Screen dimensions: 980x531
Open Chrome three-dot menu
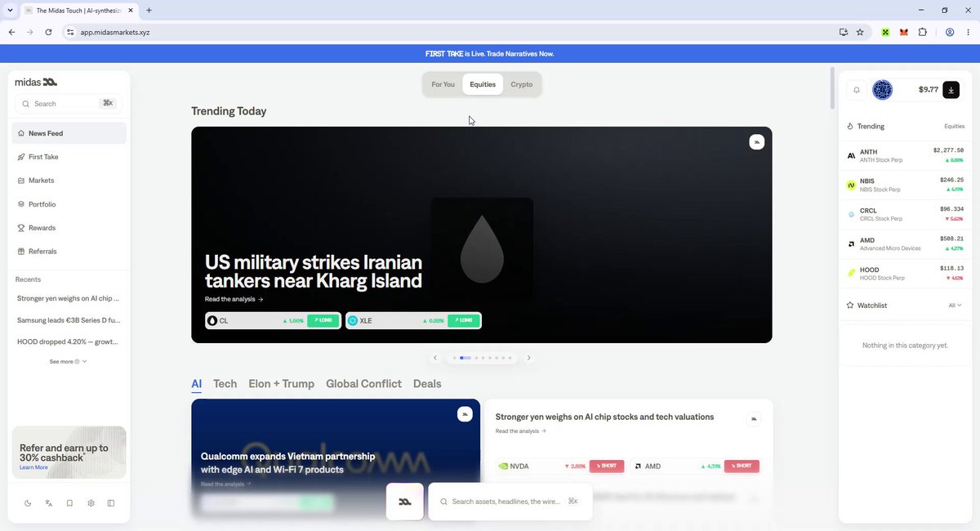(x=968, y=32)
